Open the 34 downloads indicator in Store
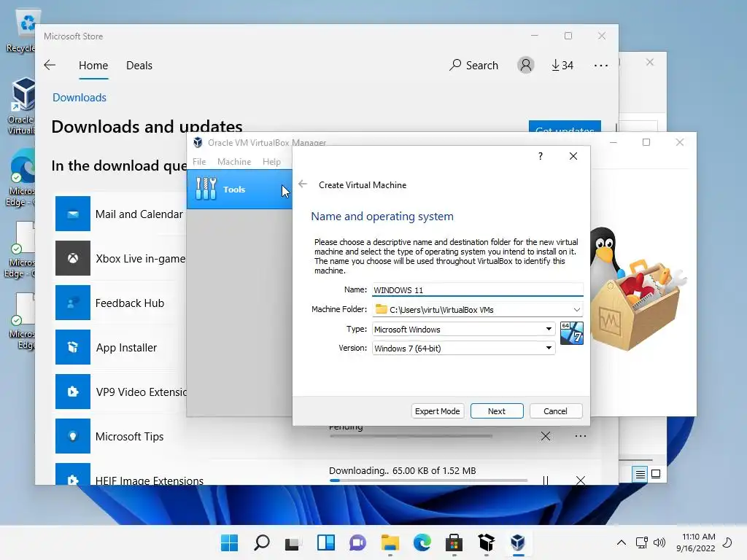This screenshot has width=747, height=560. point(562,65)
